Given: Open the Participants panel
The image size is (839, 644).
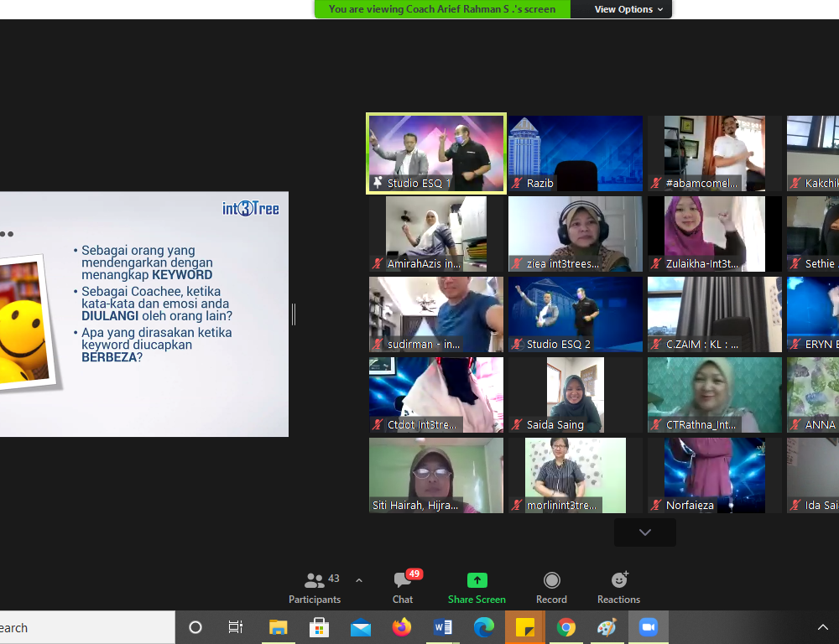Looking at the screenshot, I should click(315, 586).
